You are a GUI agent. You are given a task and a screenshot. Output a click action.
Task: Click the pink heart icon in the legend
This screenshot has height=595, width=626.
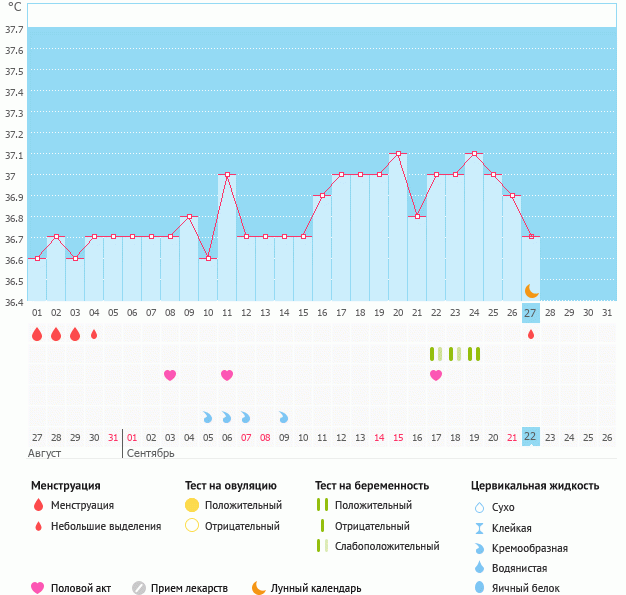click(38, 588)
